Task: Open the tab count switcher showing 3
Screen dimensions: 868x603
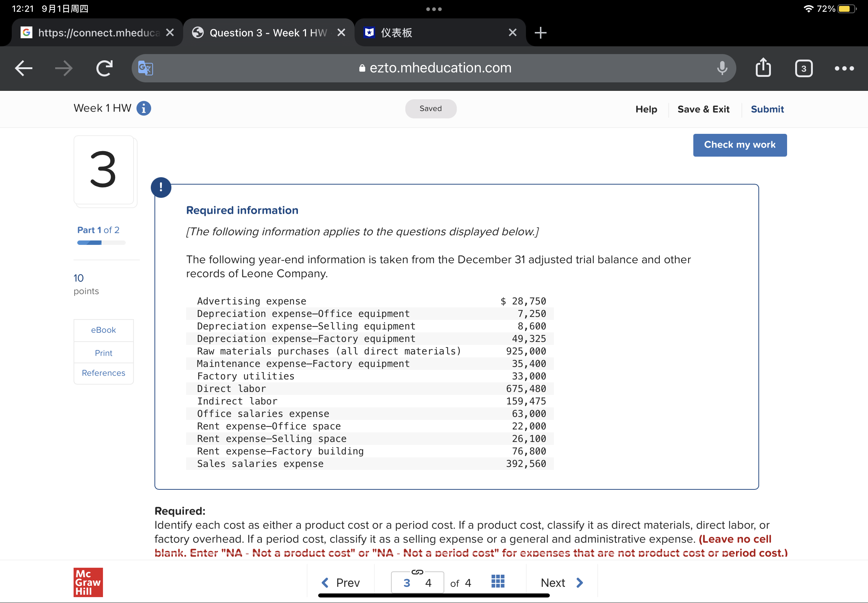Action: pos(803,68)
